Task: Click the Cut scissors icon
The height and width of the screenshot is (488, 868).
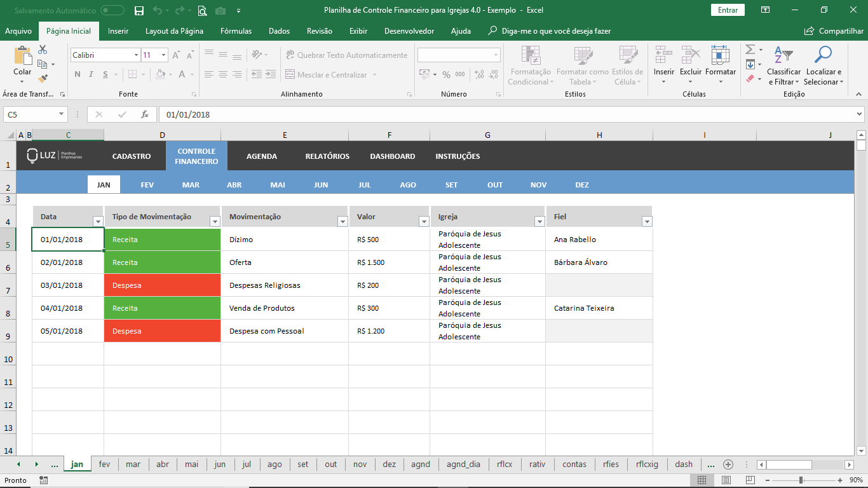Action: 43,50
